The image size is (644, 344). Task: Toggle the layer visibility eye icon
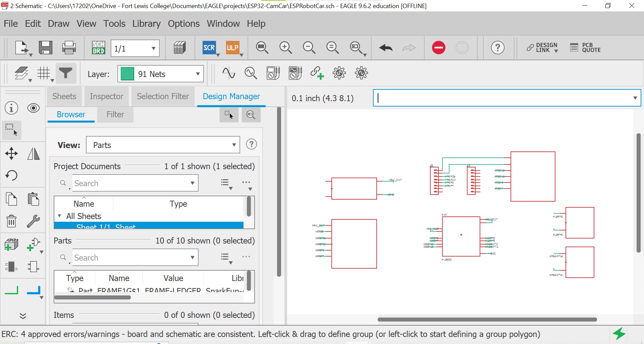[33, 108]
